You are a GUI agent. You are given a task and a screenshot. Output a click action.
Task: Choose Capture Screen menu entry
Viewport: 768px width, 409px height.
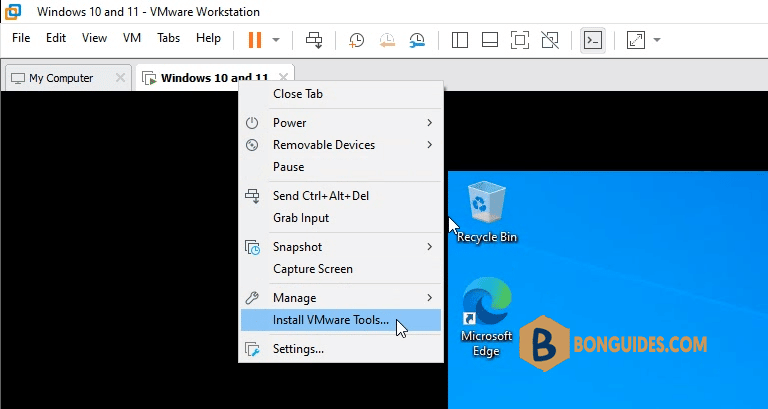(x=341, y=269)
